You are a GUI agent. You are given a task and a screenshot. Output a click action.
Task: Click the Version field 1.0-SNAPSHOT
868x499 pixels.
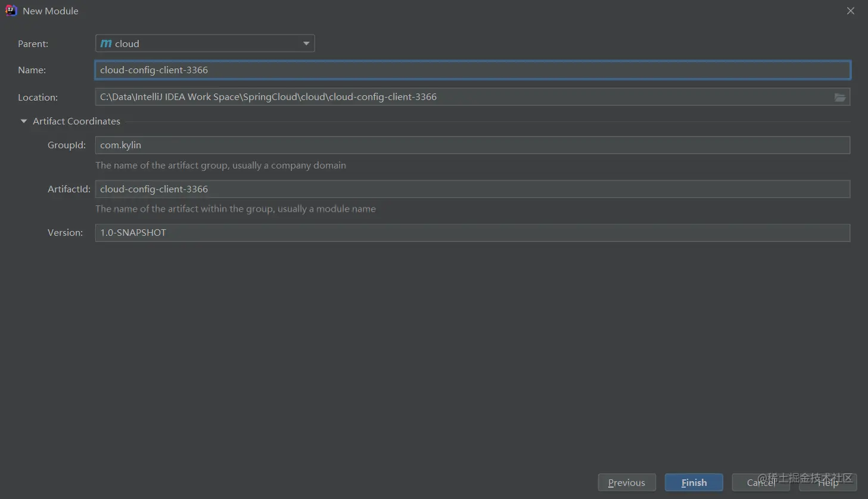click(472, 233)
